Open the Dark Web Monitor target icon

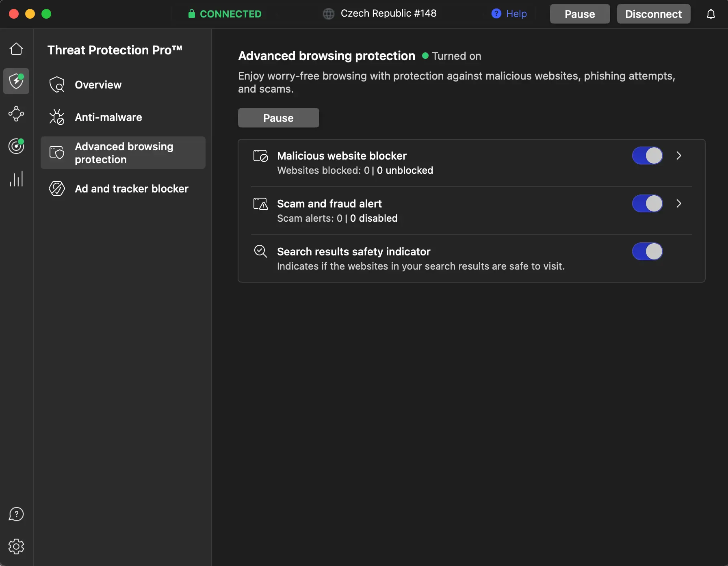16,146
